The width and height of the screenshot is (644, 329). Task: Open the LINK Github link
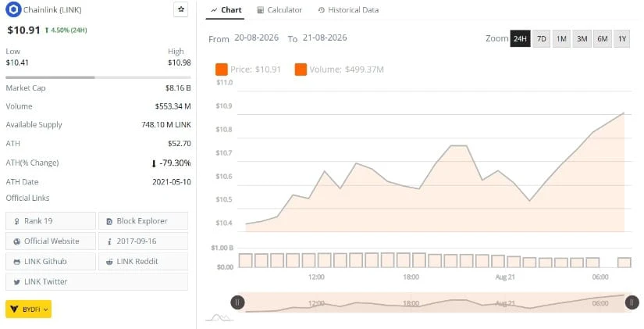coord(51,261)
